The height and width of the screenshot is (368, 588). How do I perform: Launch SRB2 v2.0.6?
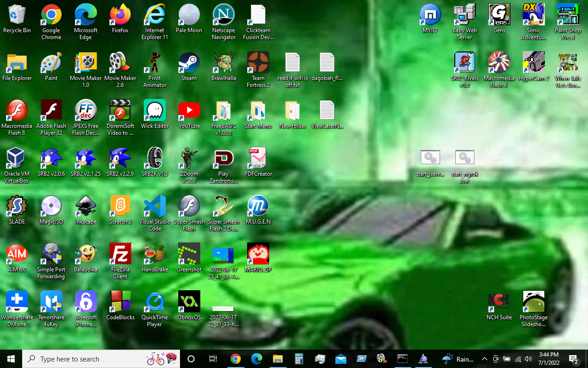pos(51,162)
